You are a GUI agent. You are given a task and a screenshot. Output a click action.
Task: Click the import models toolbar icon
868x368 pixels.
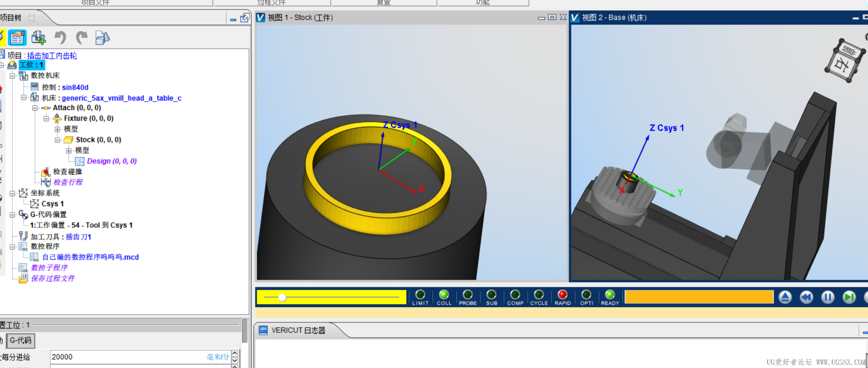(102, 38)
